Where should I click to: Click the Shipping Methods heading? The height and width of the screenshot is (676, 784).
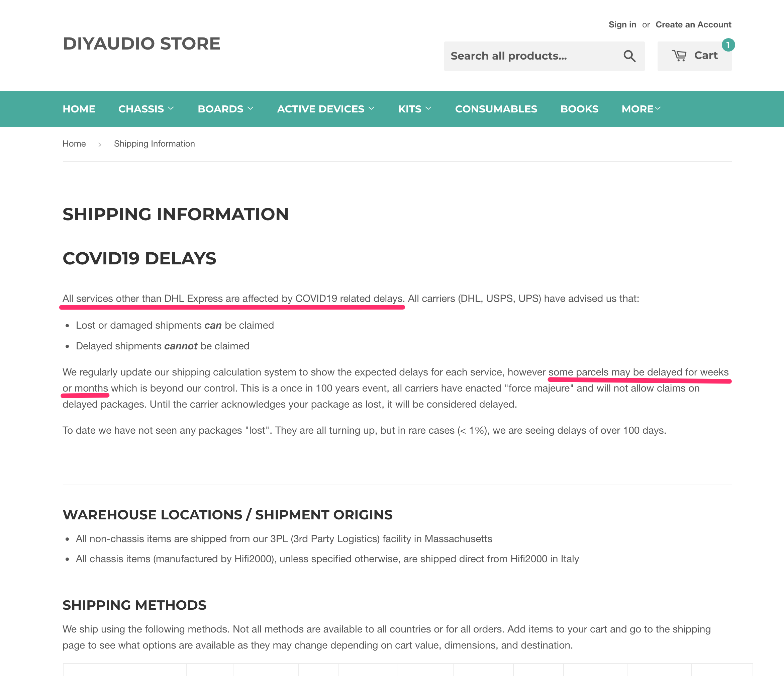(x=134, y=605)
